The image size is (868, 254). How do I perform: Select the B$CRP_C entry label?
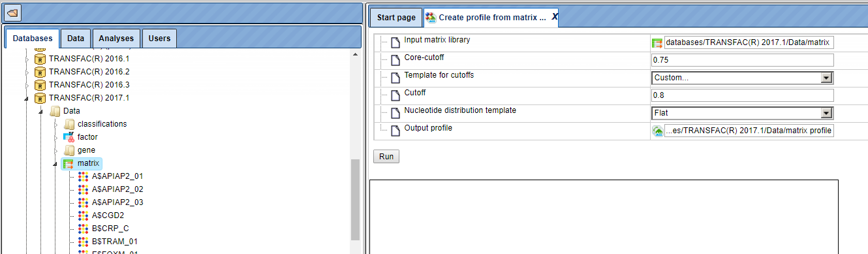click(x=110, y=229)
